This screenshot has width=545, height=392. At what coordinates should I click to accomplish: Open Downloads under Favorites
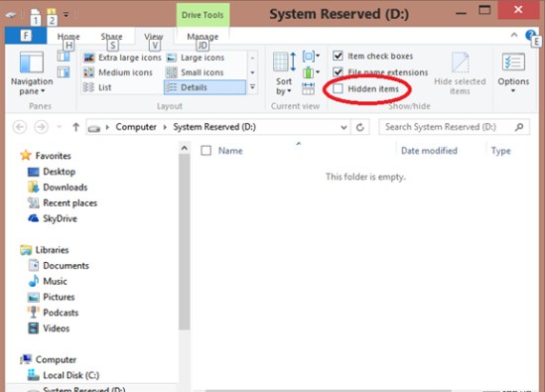click(58, 187)
